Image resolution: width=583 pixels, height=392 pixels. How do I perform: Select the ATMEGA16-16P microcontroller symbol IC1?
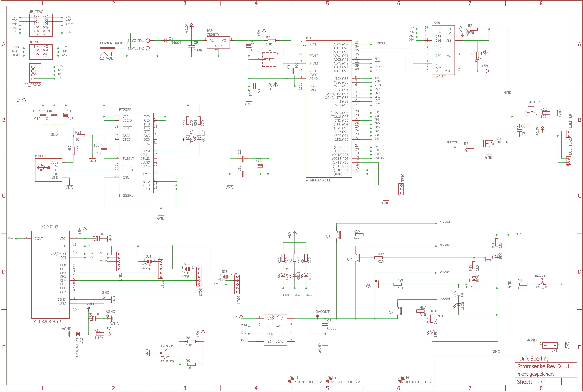point(329,109)
